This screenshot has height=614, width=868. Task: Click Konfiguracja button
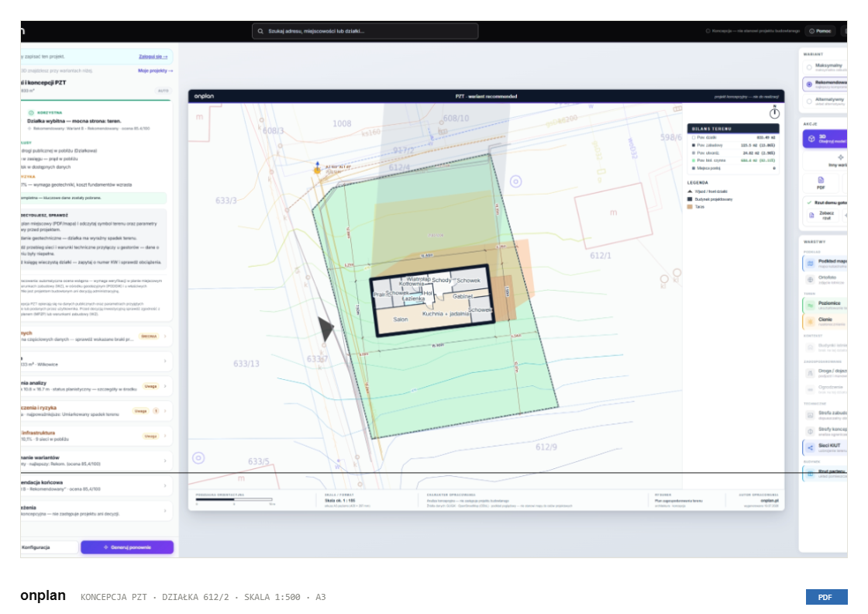[x=49, y=547]
